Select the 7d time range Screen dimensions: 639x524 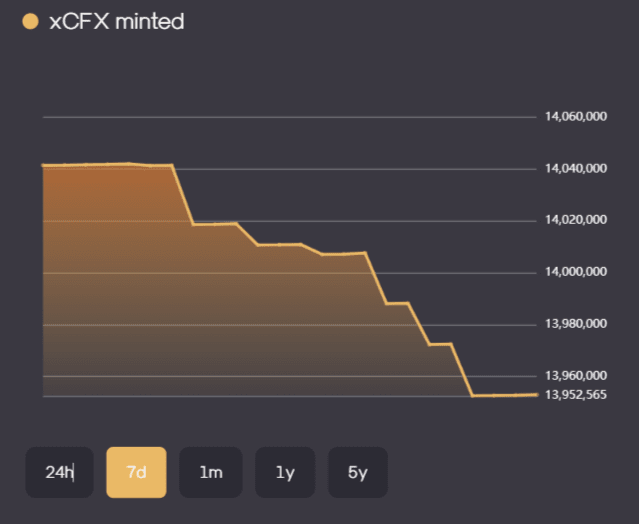click(136, 472)
